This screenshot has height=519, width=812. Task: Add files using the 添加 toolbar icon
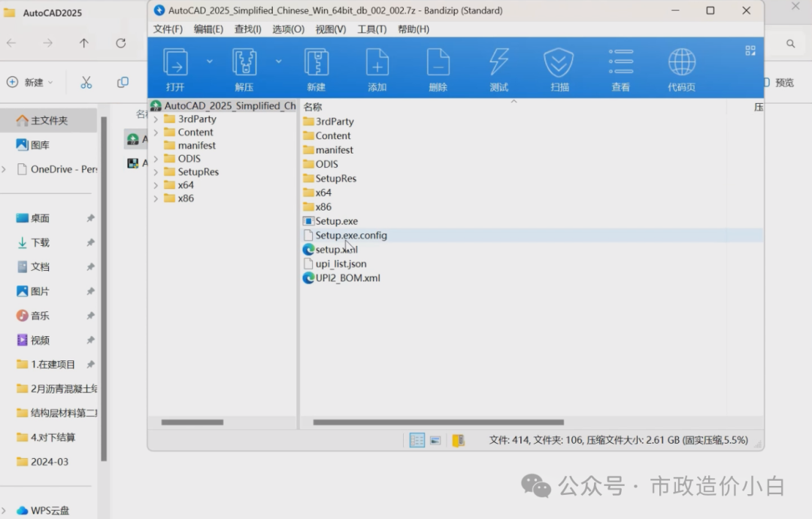pyautogui.click(x=377, y=69)
